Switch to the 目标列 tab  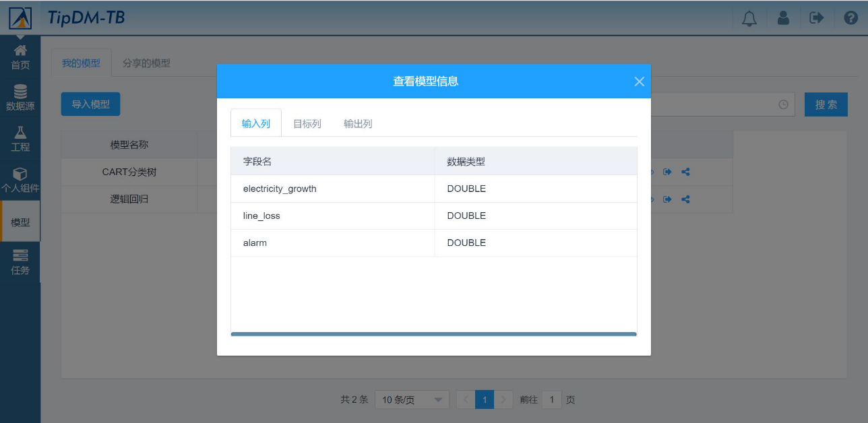(x=307, y=123)
